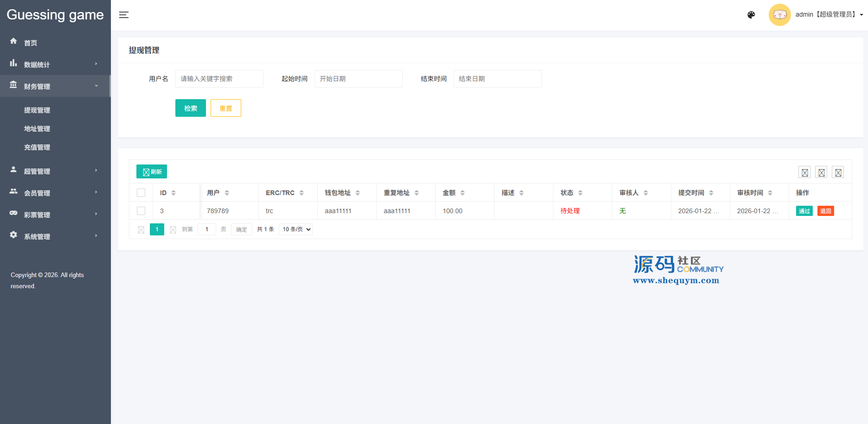Click the gamepad icon for 彩票管理

tap(13, 213)
